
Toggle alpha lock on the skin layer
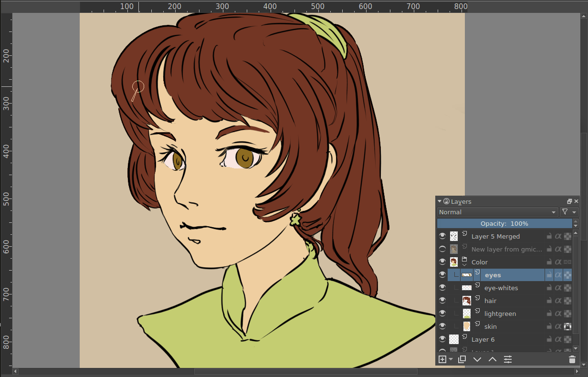[567, 326]
